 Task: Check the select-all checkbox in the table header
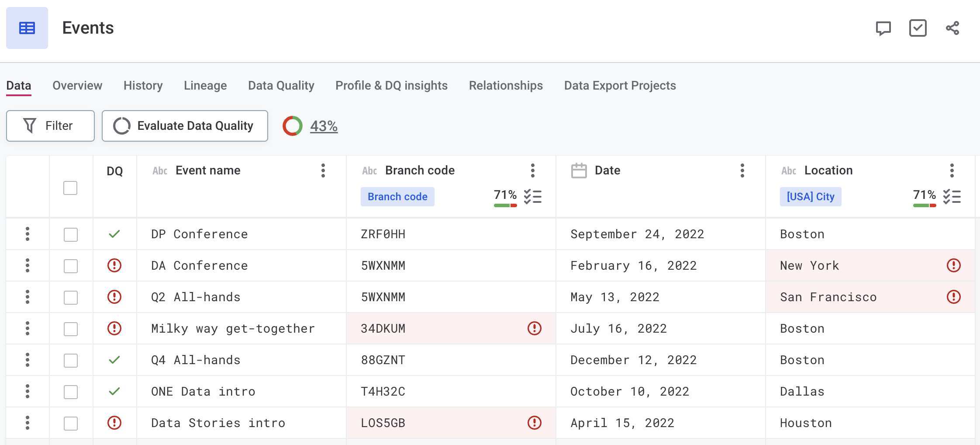70,188
